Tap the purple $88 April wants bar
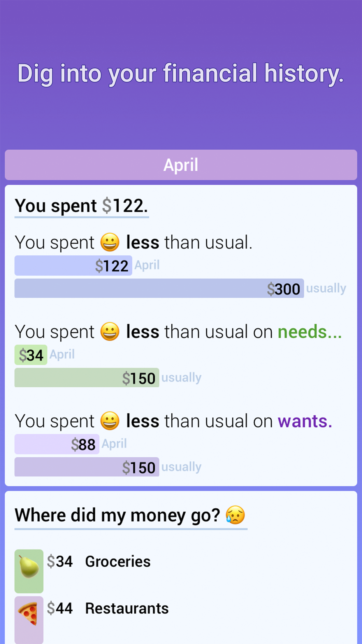The width and height of the screenshot is (362, 644). tap(57, 444)
